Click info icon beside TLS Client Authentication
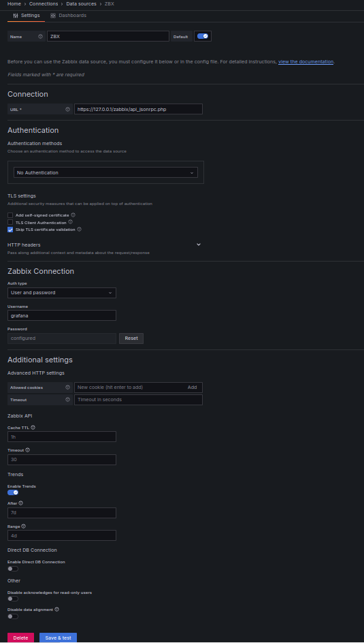 71,222
